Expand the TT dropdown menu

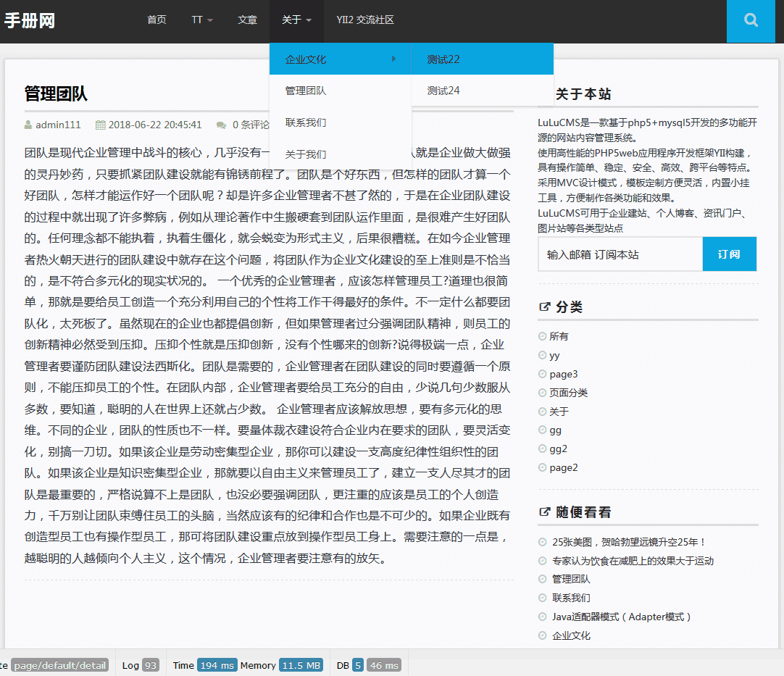(x=202, y=20)
